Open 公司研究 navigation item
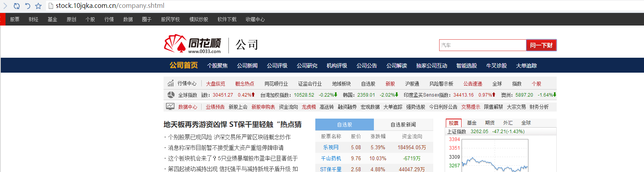Viewport: 644px width, 172px height. (x=307, y=66)
